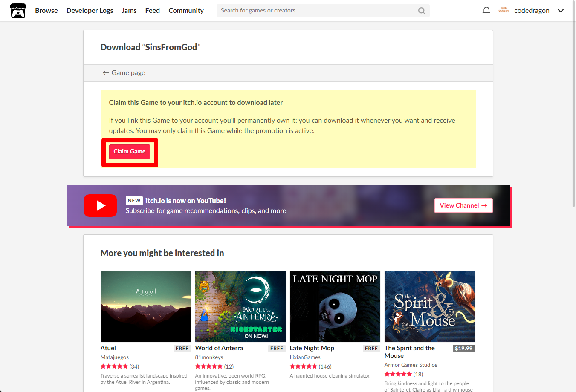
Task: Click the Late Night Mop title link
Action: pos(312,348)
